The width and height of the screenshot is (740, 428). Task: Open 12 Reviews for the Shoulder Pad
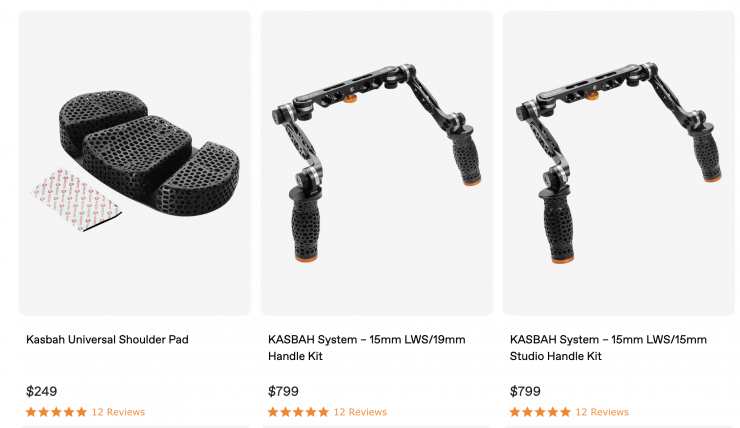click(118, 412)
